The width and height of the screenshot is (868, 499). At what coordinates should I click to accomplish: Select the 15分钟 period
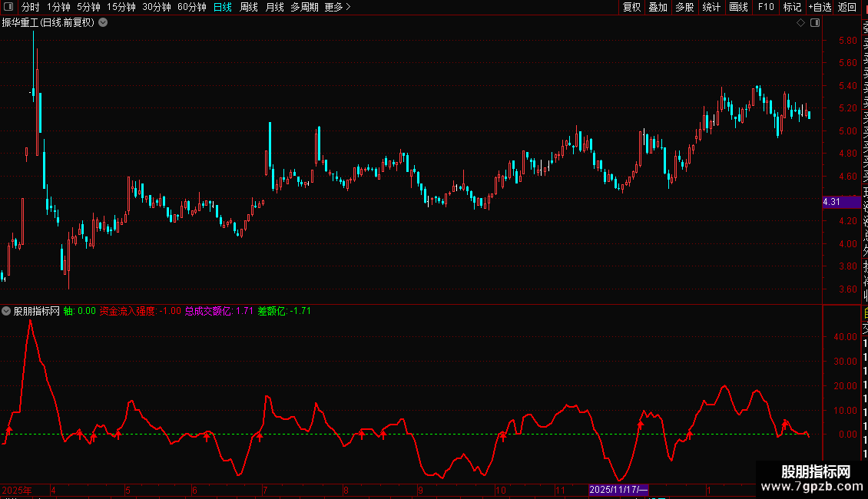[x=121, y=7]
